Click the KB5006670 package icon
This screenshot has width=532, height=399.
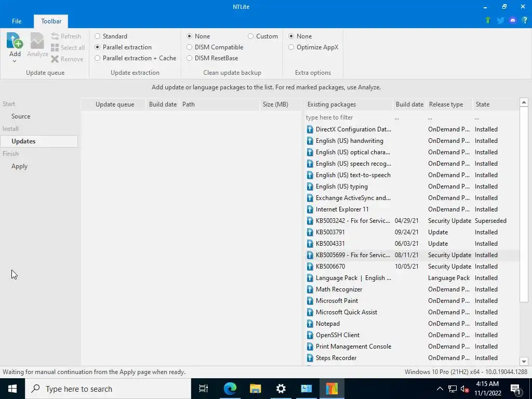pyautogui.click(x=310, y=267)
